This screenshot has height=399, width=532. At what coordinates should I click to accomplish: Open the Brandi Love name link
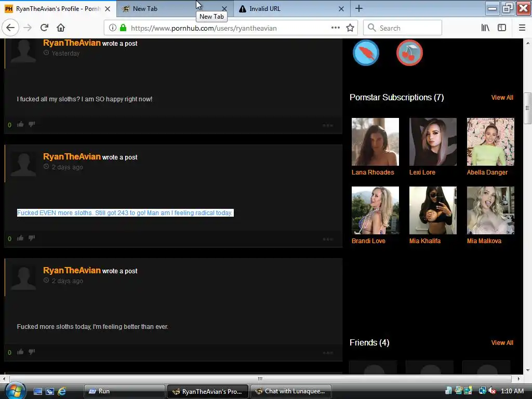tap(368, 241)
